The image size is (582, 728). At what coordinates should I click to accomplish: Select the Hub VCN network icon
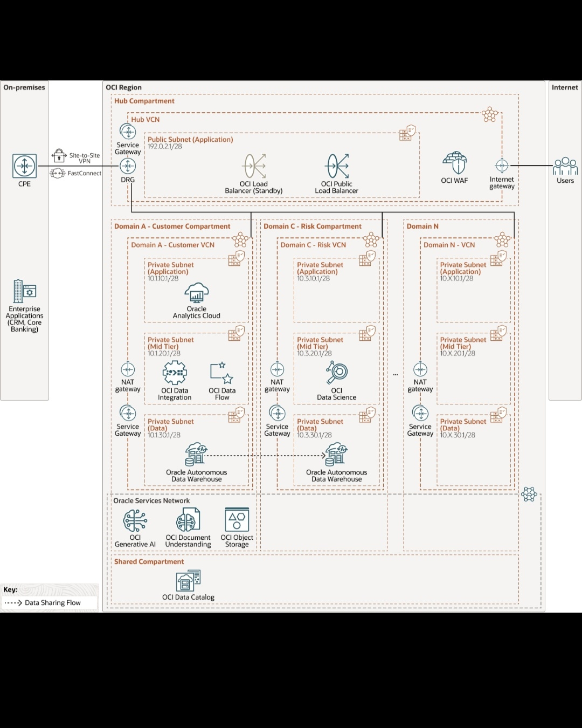pos(490,115)
